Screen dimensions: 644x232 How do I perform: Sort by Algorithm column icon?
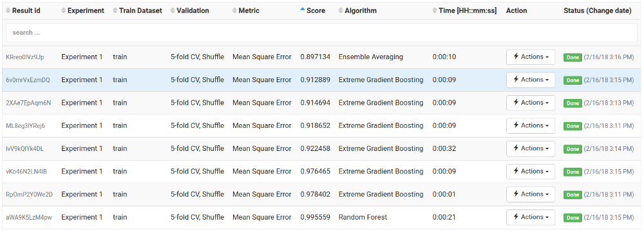(x=341, y=11)
